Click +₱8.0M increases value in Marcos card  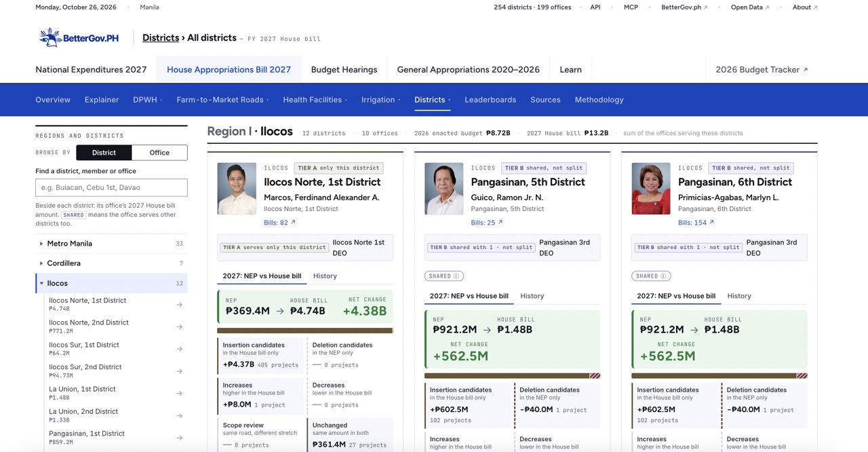[237, 404]
